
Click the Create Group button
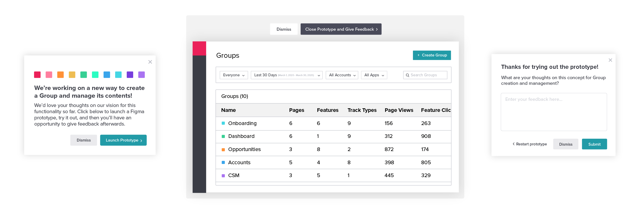(432, 55)
